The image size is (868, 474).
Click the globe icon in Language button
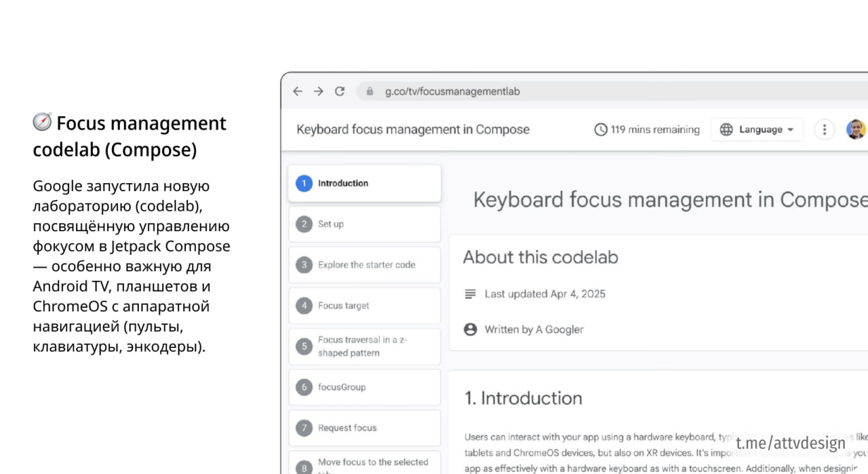(726, 130)
